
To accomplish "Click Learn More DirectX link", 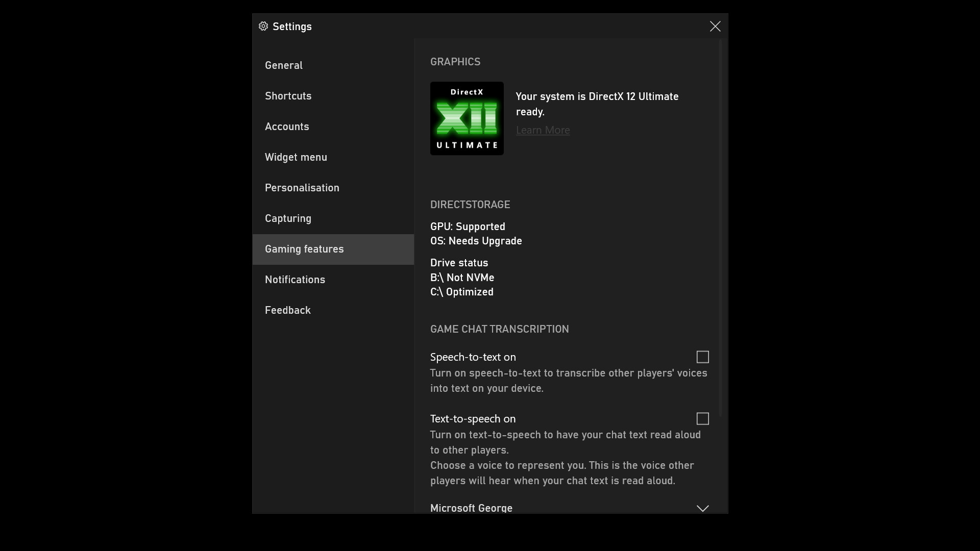I will click(543, 130).
